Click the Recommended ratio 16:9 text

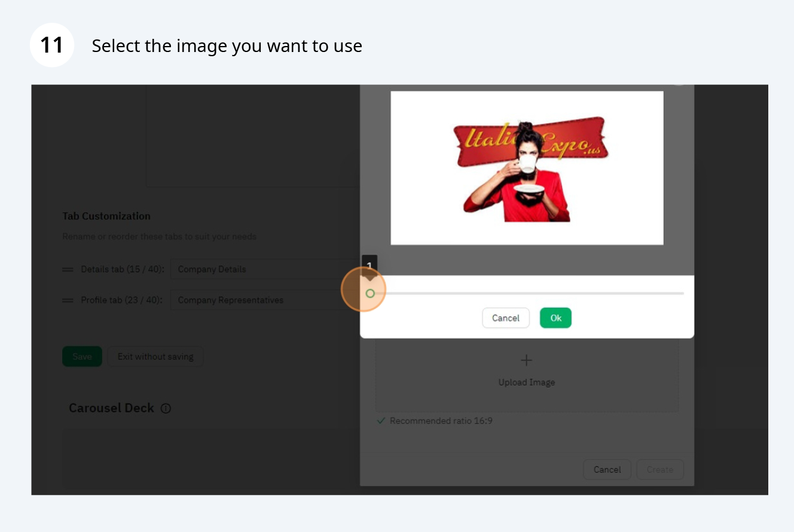coord(441,421)
